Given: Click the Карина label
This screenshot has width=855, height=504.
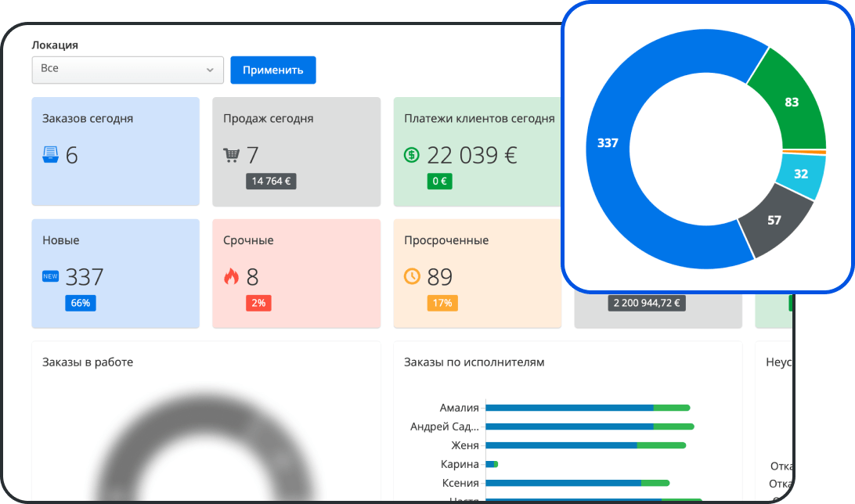Looking at the screenshot, I should point(460,464).
